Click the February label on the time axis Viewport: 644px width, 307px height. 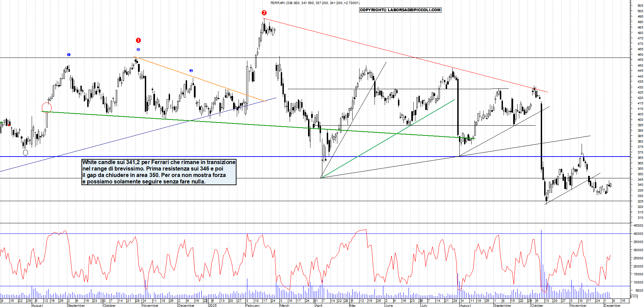[253, 305]
